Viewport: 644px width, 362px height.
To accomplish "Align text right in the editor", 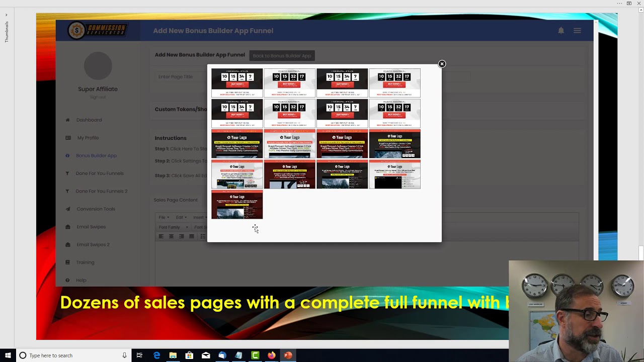I will 181,236.
